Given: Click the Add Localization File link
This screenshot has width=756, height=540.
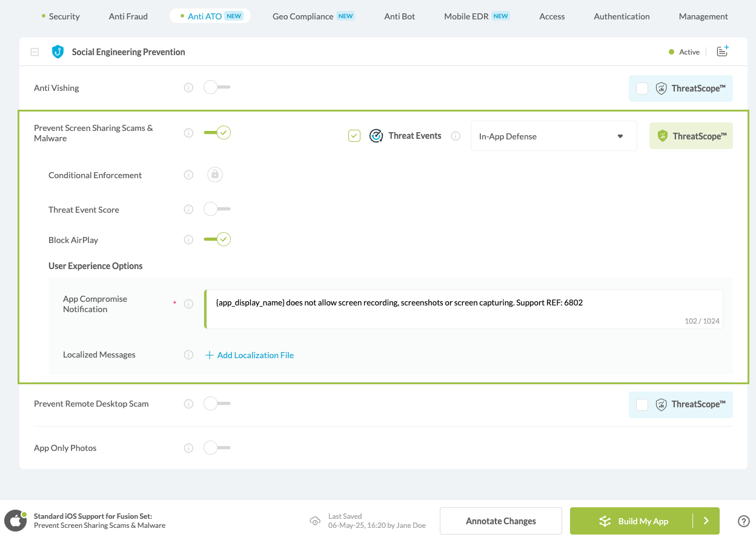Looking at the screenshot, I should (249, 355).
